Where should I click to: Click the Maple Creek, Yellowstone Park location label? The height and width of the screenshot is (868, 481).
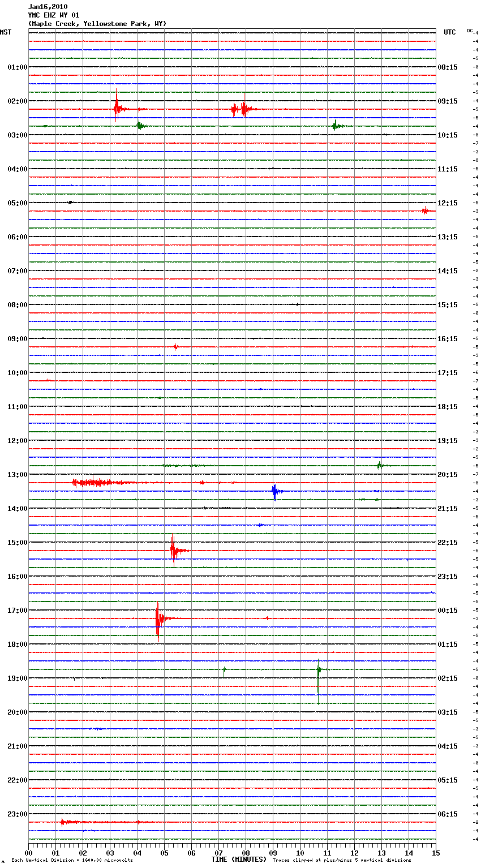pyautogui.click(x=97, y=24)
